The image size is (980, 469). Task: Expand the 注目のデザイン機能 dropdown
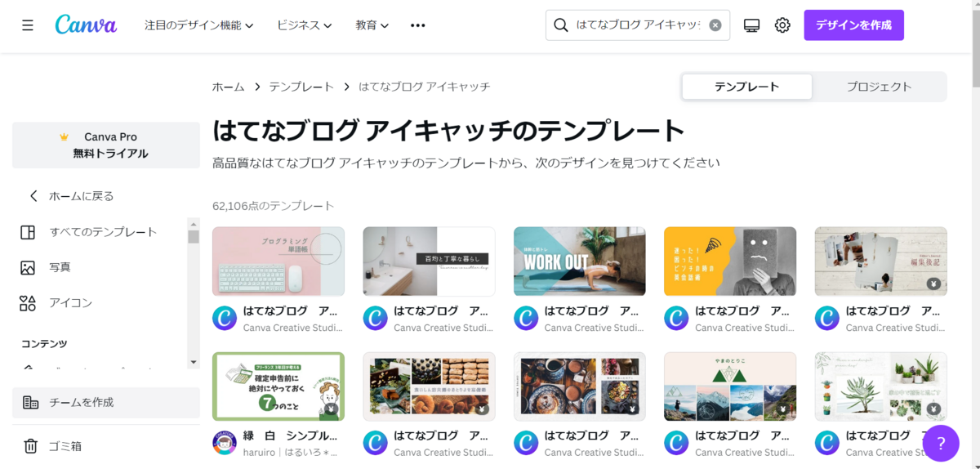tap(199, 25)
